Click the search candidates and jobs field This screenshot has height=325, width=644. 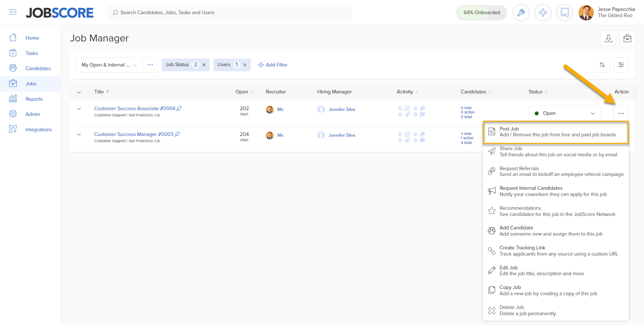(x=230, y=13)
